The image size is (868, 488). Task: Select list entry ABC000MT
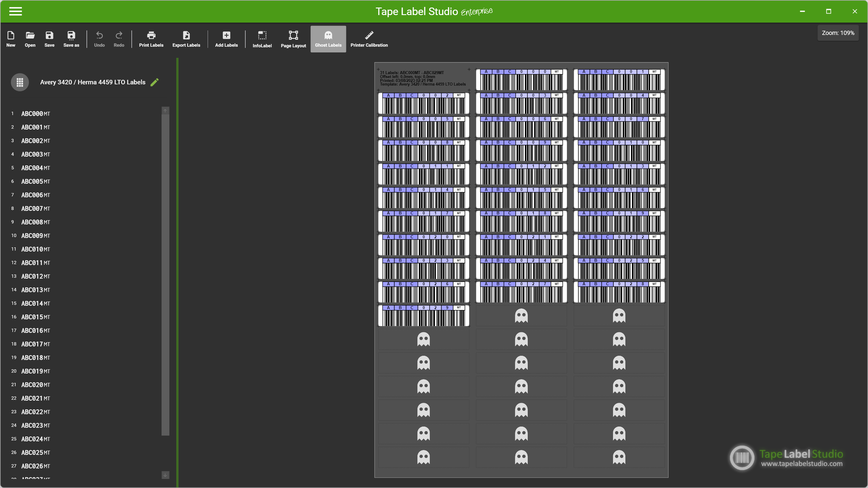pyautogui.click(x=35, y=114)
